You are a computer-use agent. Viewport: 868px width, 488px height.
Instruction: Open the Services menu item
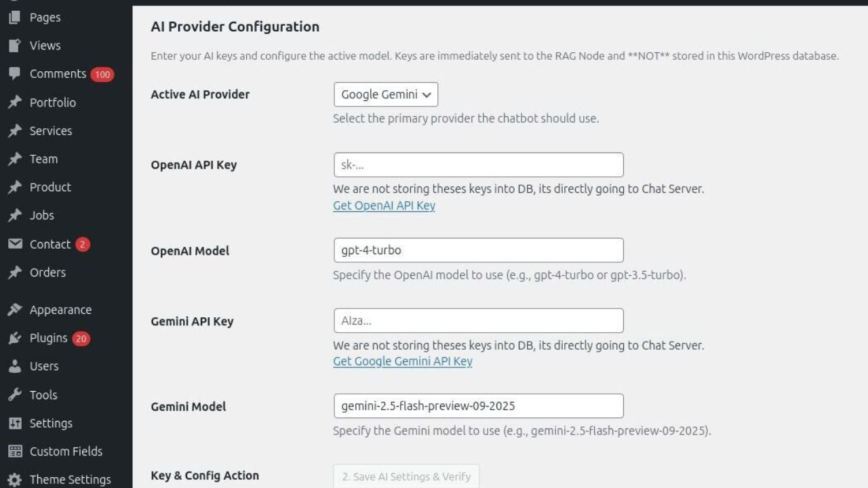pos(50,131)
